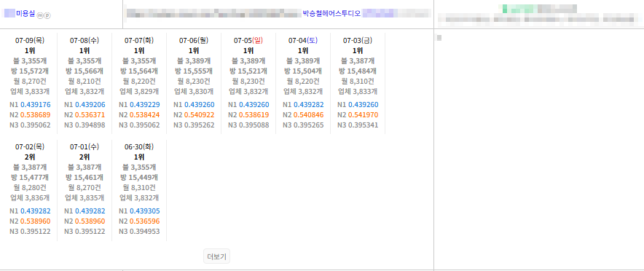644x271 pixels.
Task: Click the N1 value 0.439176
Action: tap(36, 105)
